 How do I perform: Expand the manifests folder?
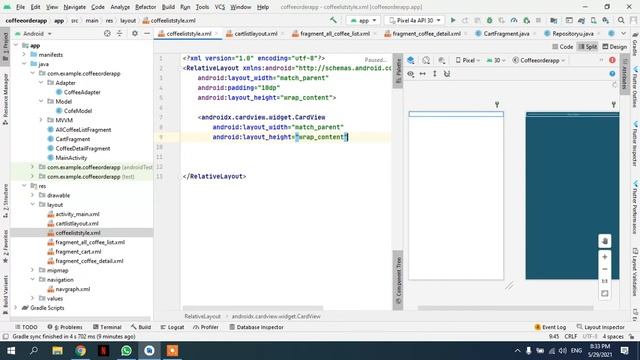pos(24,54)
